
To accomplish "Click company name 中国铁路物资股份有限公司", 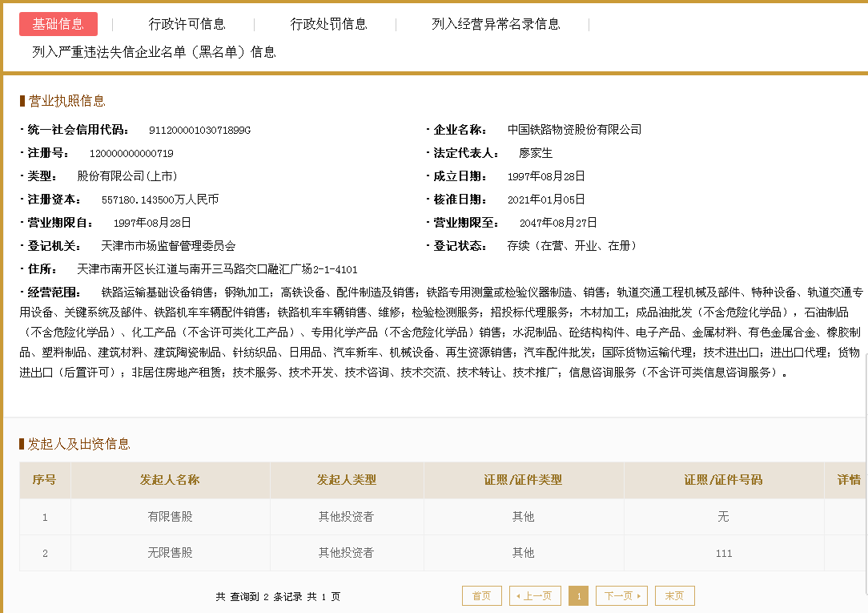I will 575,130.
